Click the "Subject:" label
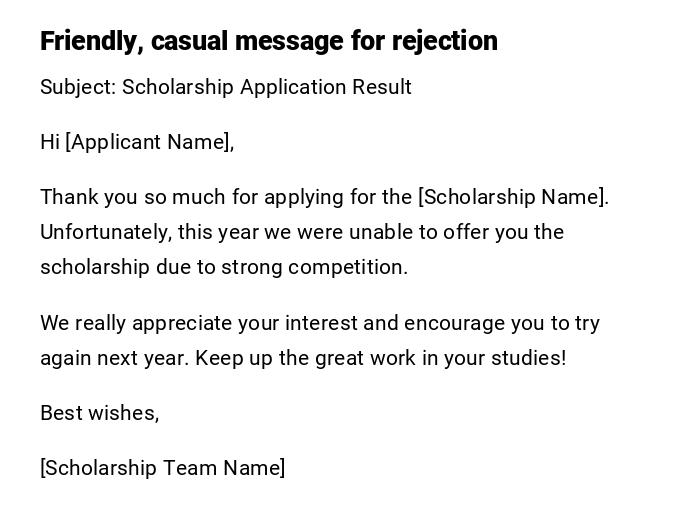700x530 pixels. tap(78, 87)
